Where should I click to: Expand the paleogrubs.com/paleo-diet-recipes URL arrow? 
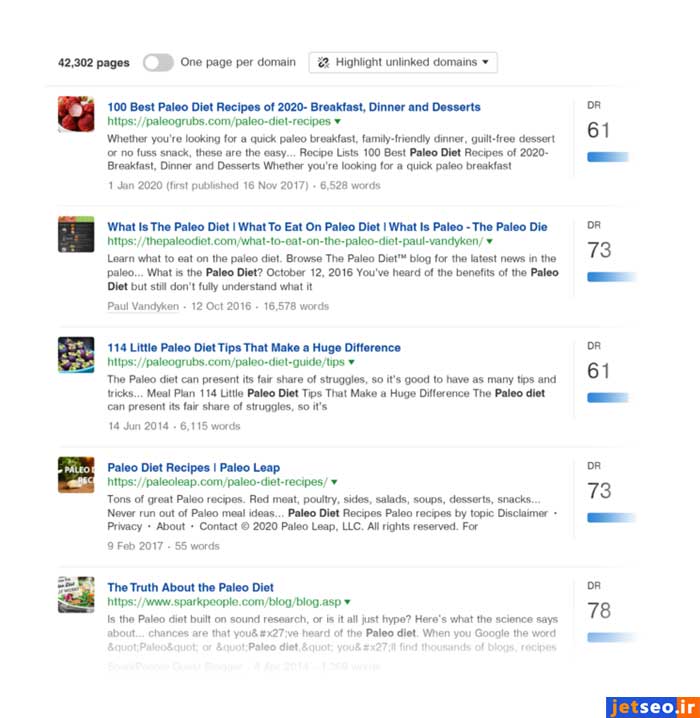coord(337,122)
